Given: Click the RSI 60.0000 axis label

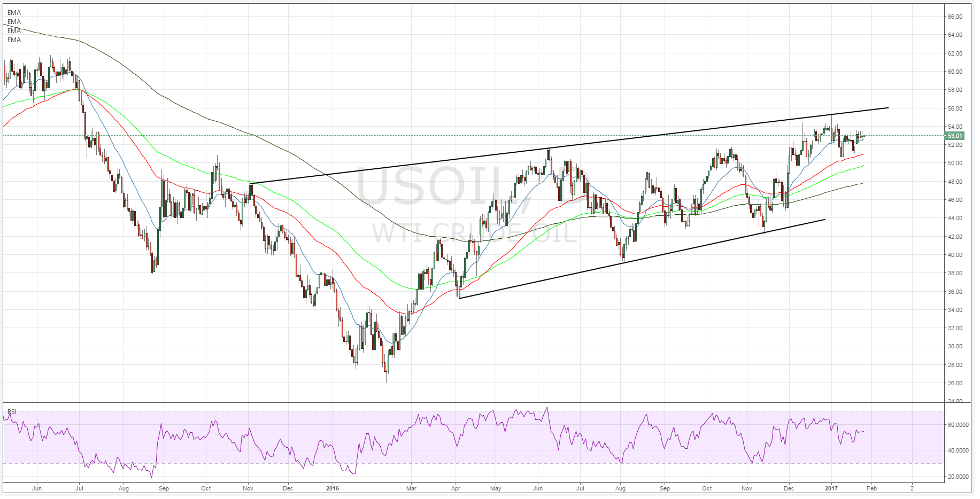Looking at the screenshot, I should point(958,425).
